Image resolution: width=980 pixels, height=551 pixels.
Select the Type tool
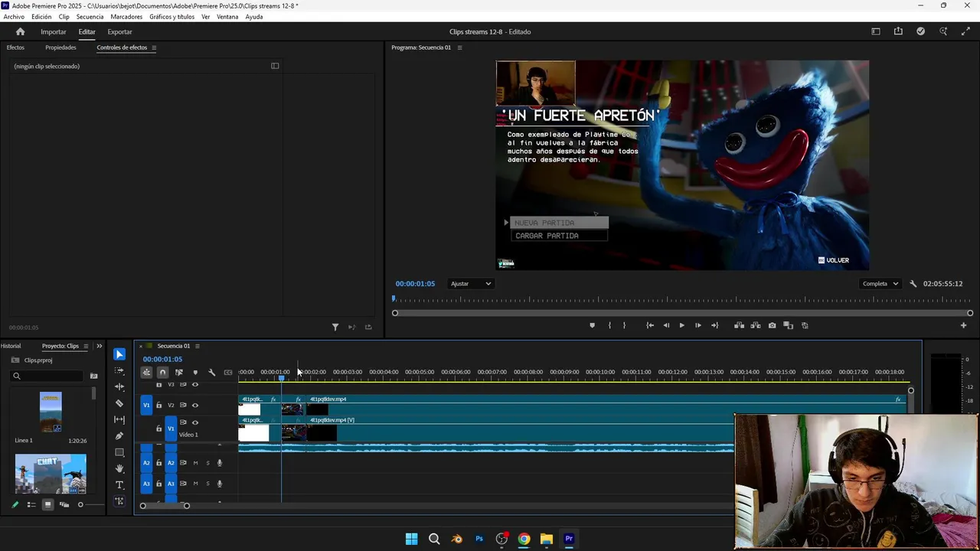coord(119,485)
